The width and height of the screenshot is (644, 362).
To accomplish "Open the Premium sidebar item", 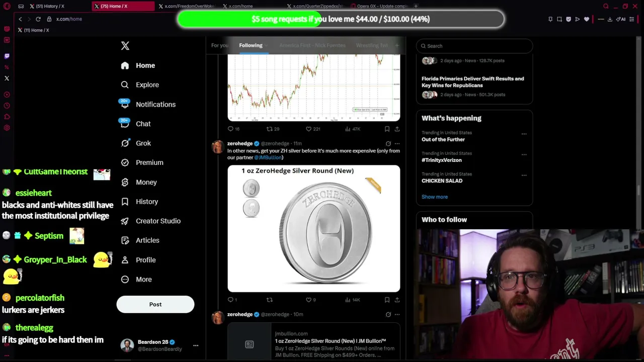I will [x=142, y=163].
